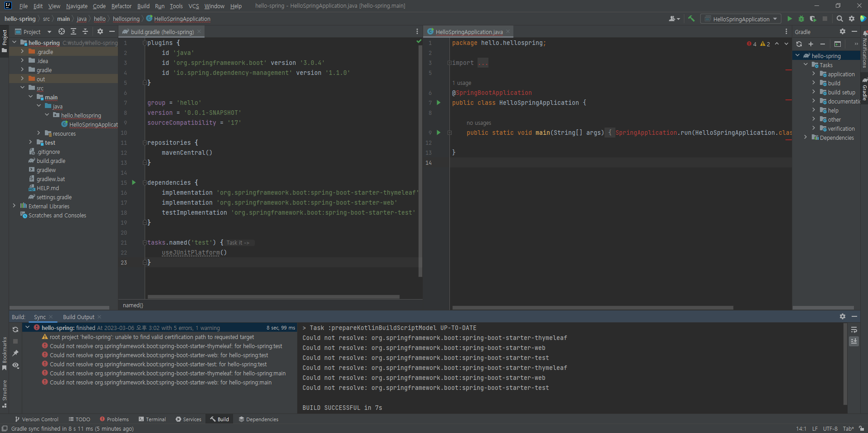Viewport: 868px width, 433px height.
Task: Switch to Build Output tab
Action: (78, 317)
